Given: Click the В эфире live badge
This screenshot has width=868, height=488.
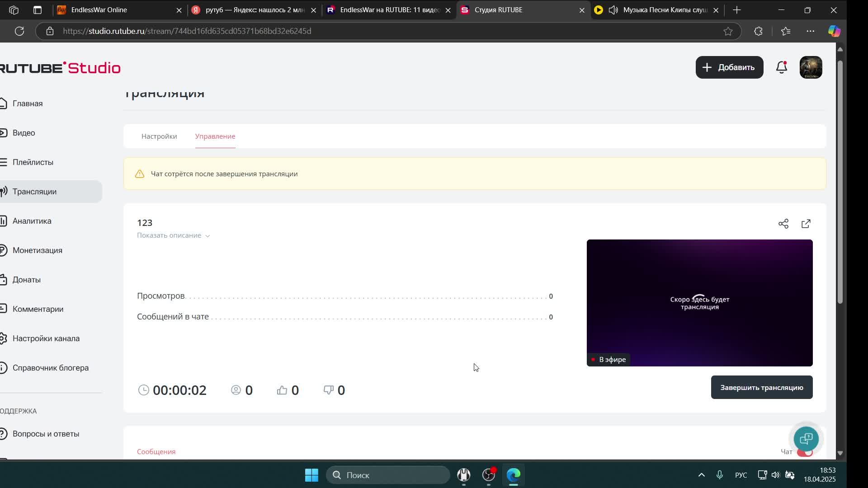Looking at the screenshot, I should [609, 360].
